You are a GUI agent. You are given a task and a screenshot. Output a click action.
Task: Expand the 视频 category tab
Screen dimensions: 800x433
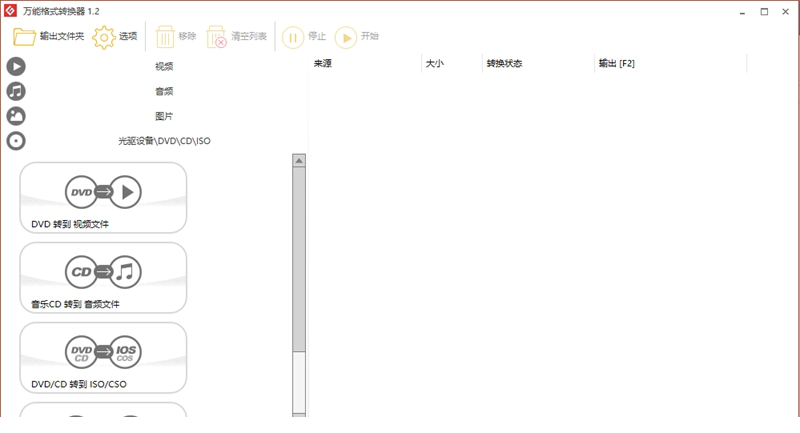tap(164, 66)
